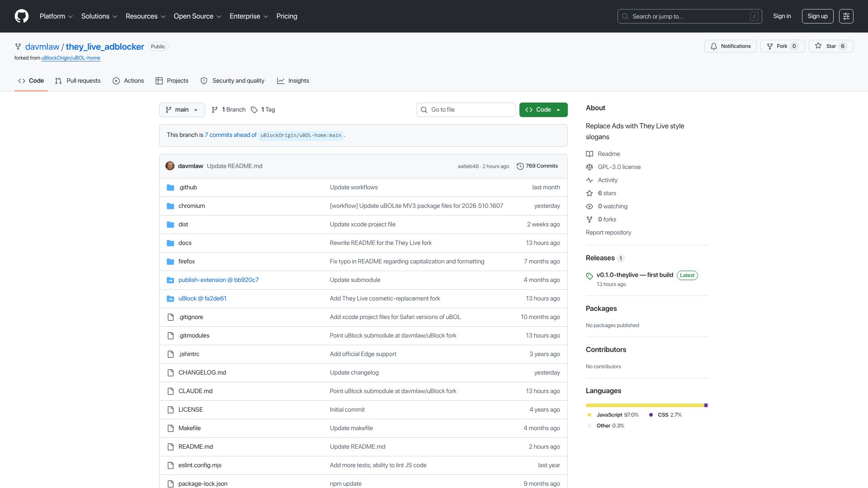Open the 769 Commits history
Viewport: 868px width, 488px height.
[537, 166]
